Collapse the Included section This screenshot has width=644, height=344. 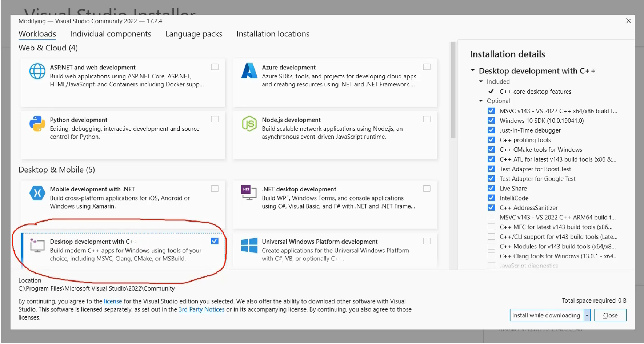[x=481, y=81]
